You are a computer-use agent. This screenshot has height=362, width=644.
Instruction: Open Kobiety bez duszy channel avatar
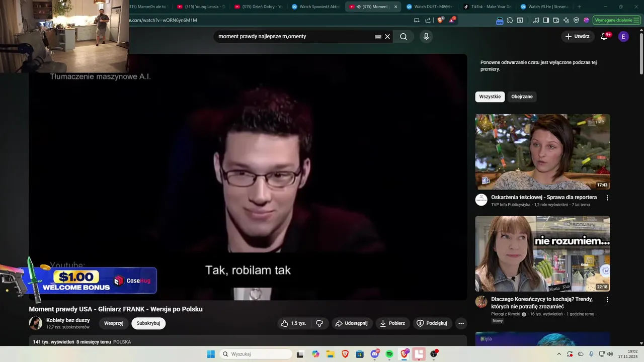[x=36, y=323]
